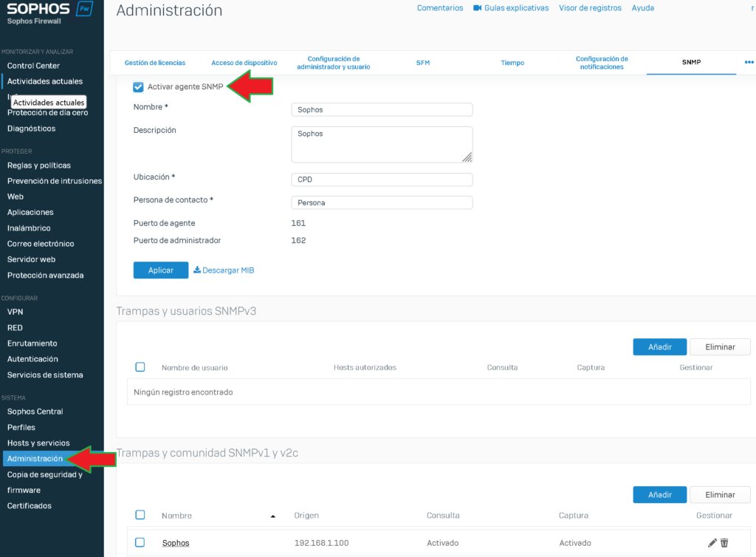Delete the Sophos community using trash icon
Screen dimensions: 756x557
pyautogui.click(x=724, y=542)
